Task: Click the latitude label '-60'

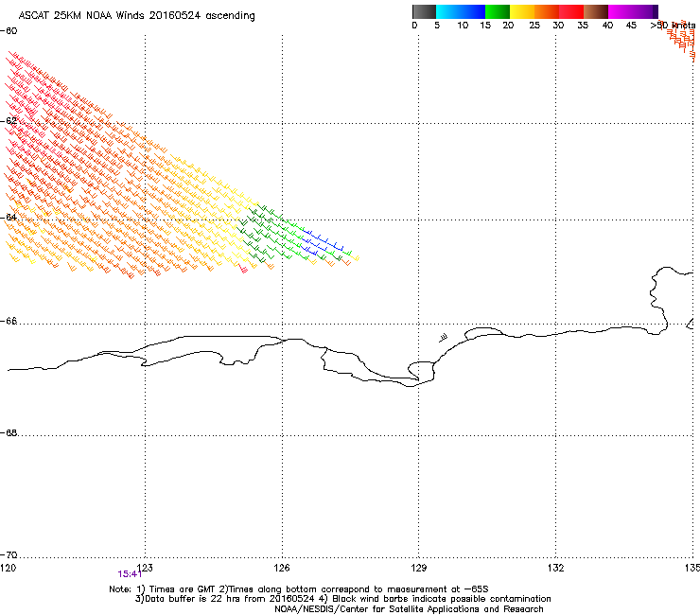Action: 9,31
